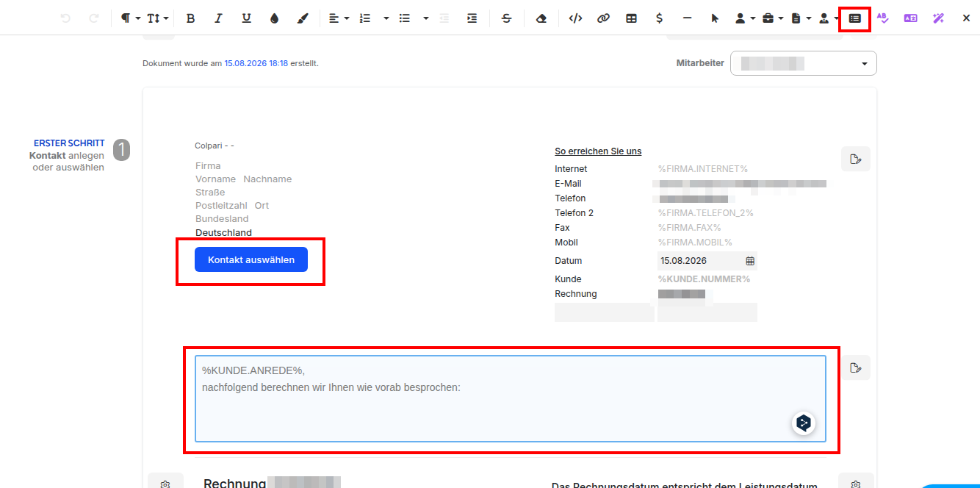Expand the bulleted list style arrow

tap(426, 18)
